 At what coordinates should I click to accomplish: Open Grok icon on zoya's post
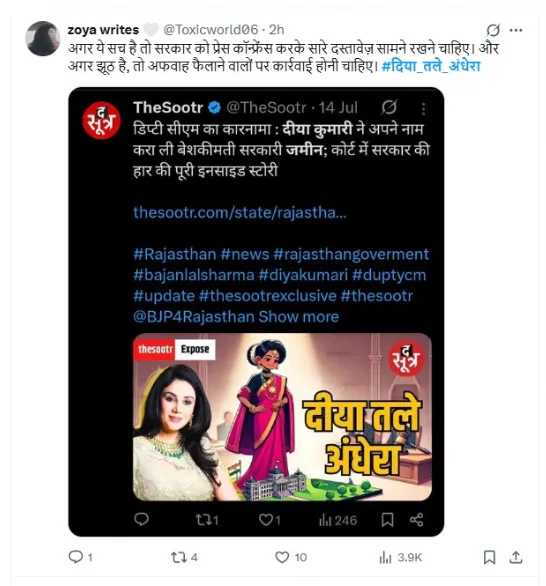493,30
